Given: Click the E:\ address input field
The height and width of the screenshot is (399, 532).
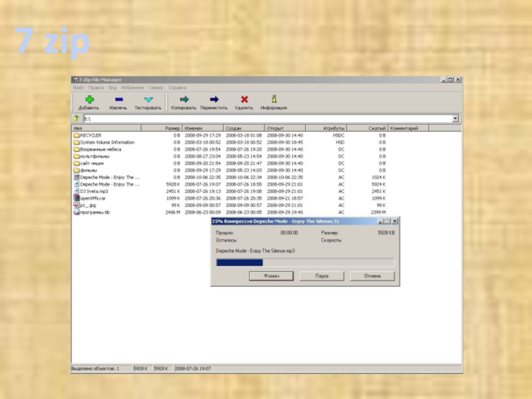Looking at the screenshot, I should tap(268, 118).
